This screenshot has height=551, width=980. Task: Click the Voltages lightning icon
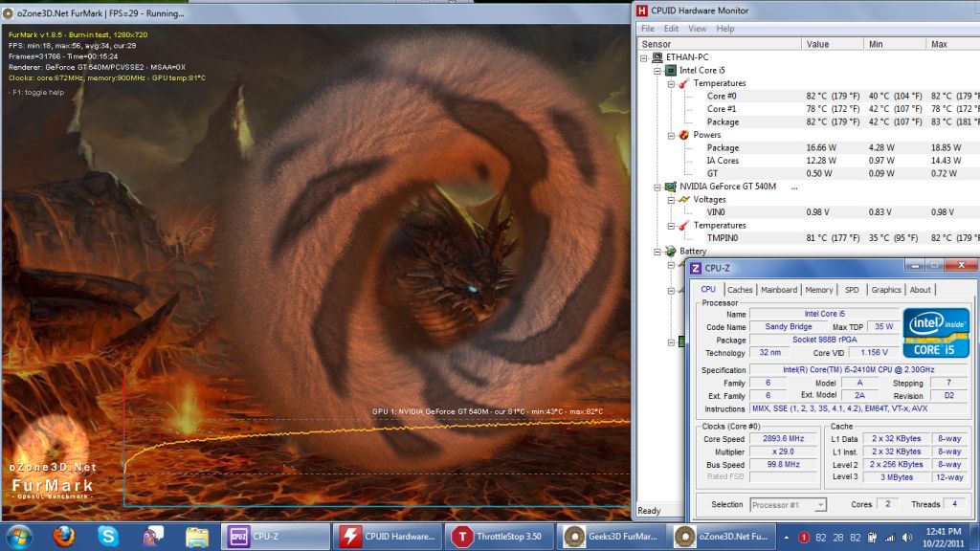683,200
